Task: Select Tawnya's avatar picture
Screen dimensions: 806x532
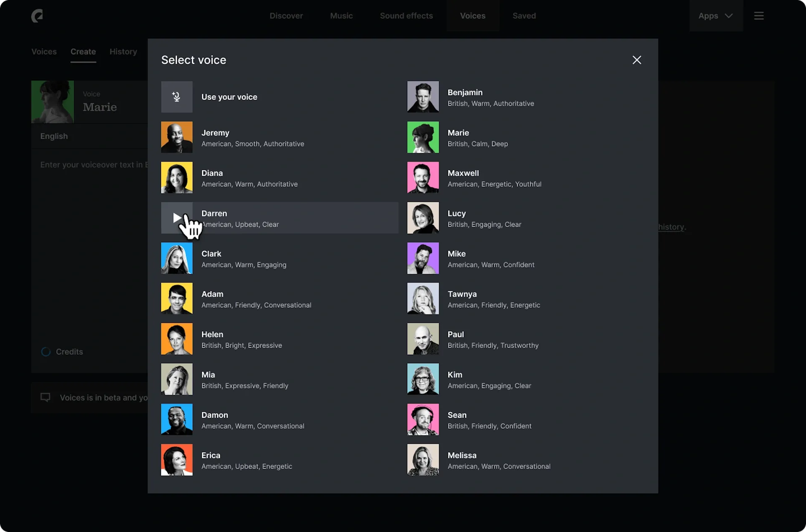Action: tap(423, 298)
